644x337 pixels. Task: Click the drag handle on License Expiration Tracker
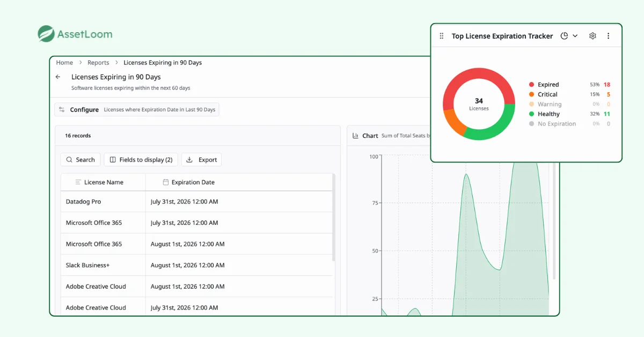point(442,36)
